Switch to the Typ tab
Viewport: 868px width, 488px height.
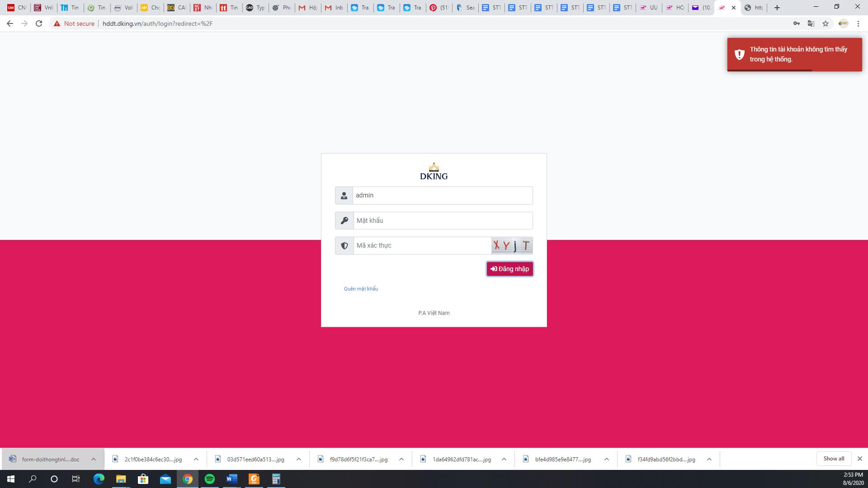tap(255, 8)
